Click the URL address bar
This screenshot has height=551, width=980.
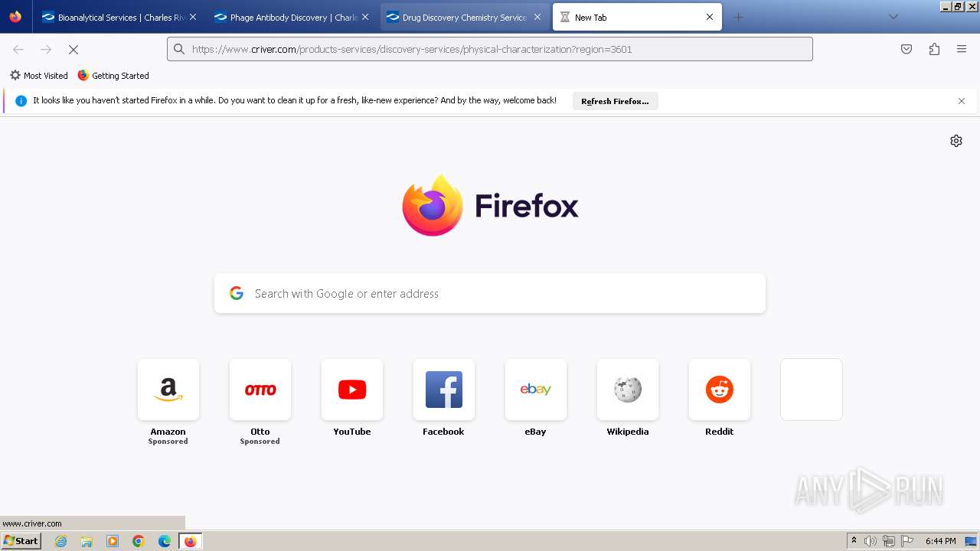tap(490, 49)
